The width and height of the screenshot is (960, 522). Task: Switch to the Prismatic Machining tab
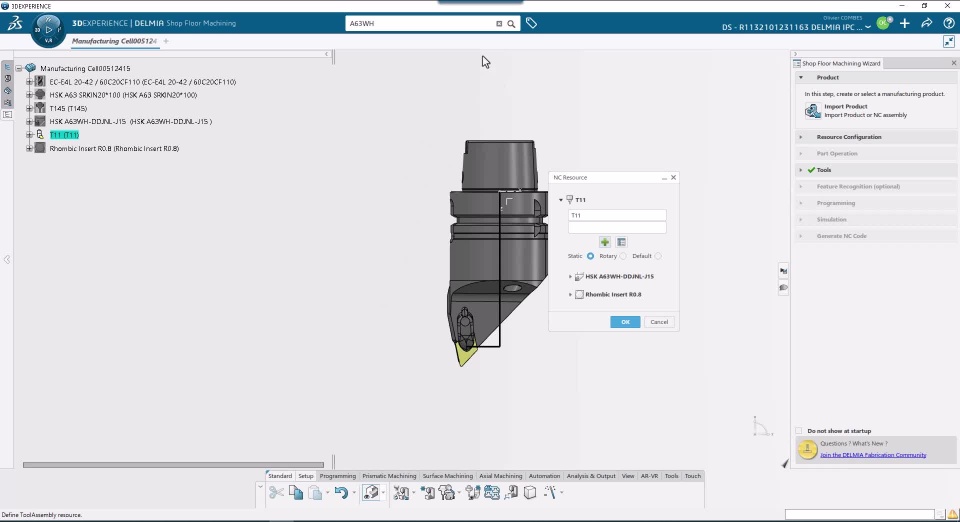click(x=389, y=476)
